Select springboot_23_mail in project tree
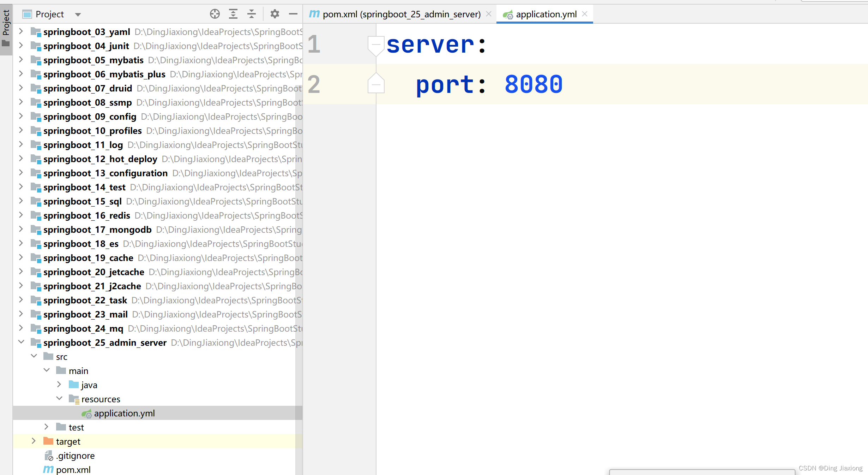The width and height of the screenshot is (868, 475). tap(86, 314)
